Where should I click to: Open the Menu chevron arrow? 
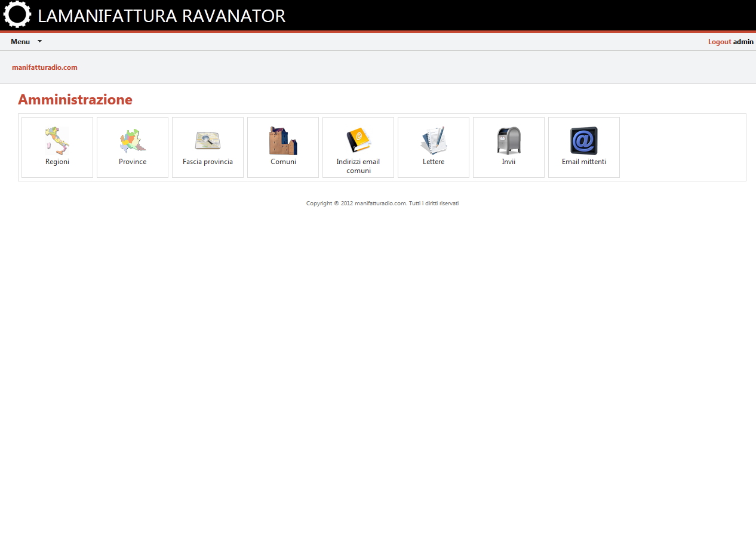click(x=39, y=42)
